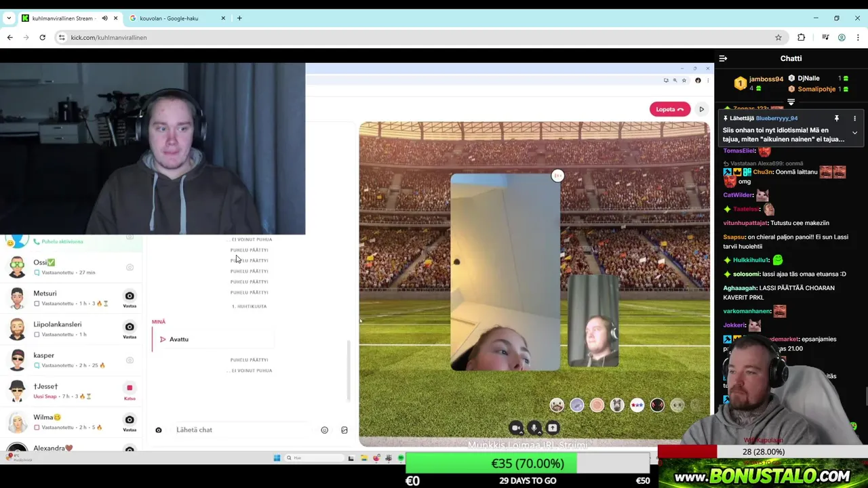868x488 pixels.
Task: Select the peach-colored lens
Action: 597,405
